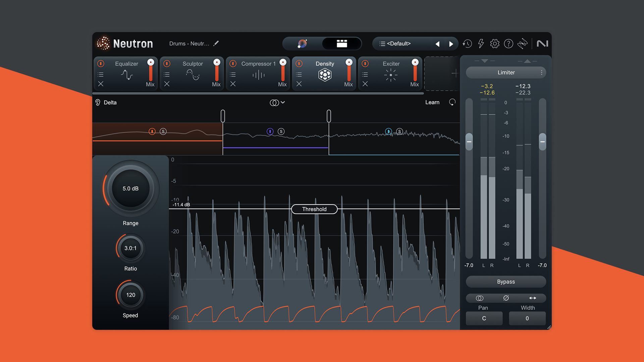This screenshot has width=644, height=362.
Task: Open settings gear in header
Action: [494, 44]
